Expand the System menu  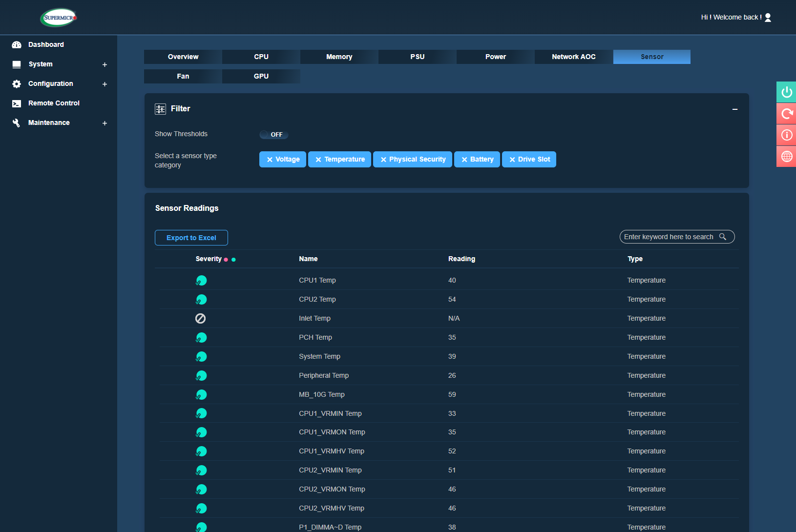105,64
